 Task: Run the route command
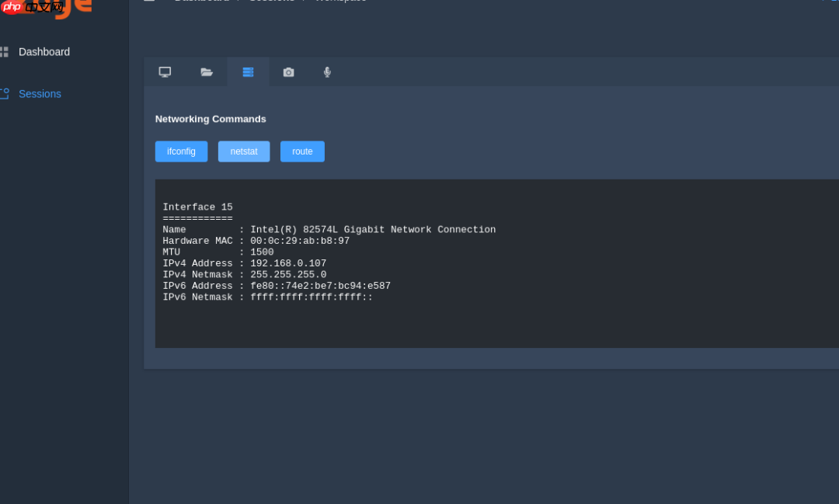click(302, 151)
